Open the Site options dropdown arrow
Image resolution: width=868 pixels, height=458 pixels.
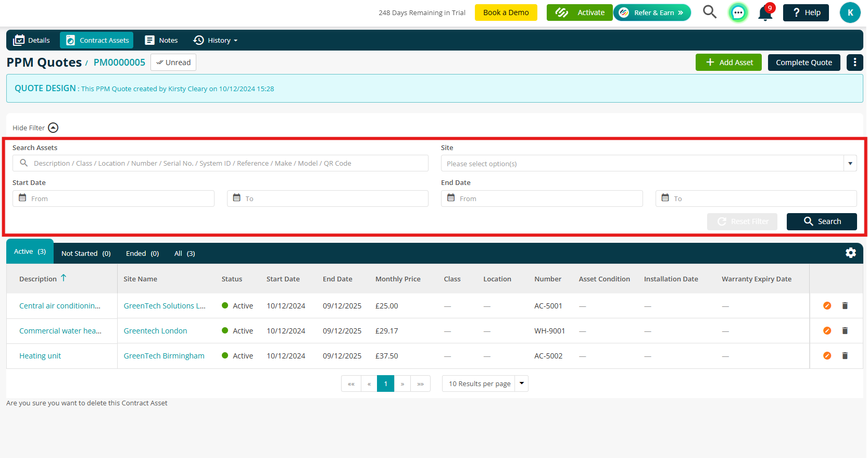tap(850, 164)
